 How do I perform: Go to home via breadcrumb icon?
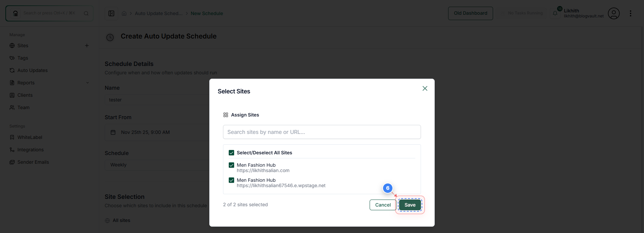click(x=124, y=13)
